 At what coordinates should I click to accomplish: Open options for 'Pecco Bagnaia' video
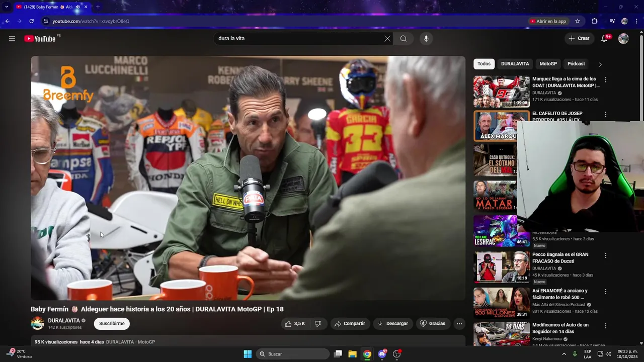pos(606,255)
